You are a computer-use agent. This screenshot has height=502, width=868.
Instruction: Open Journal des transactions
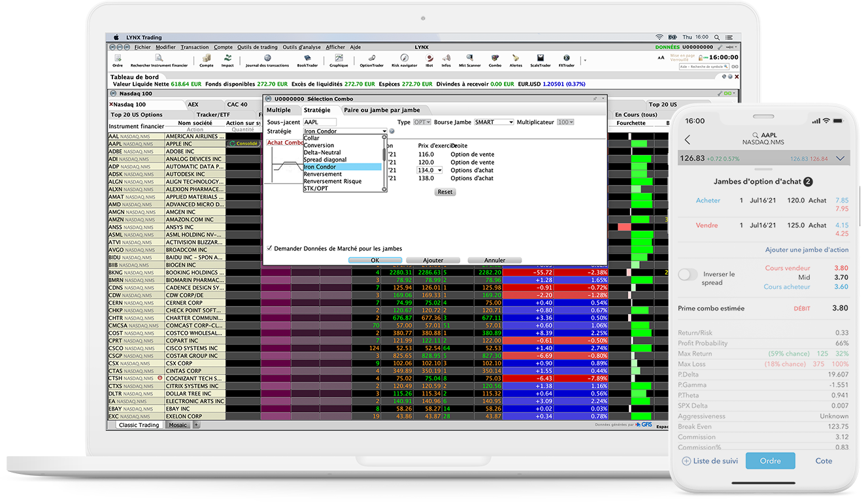(267, 61)
